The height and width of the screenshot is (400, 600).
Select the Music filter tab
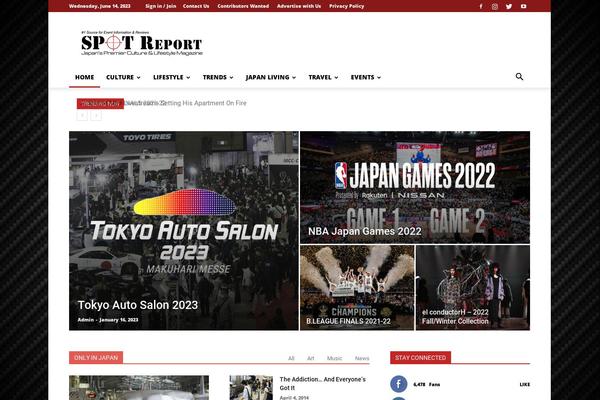334,358
